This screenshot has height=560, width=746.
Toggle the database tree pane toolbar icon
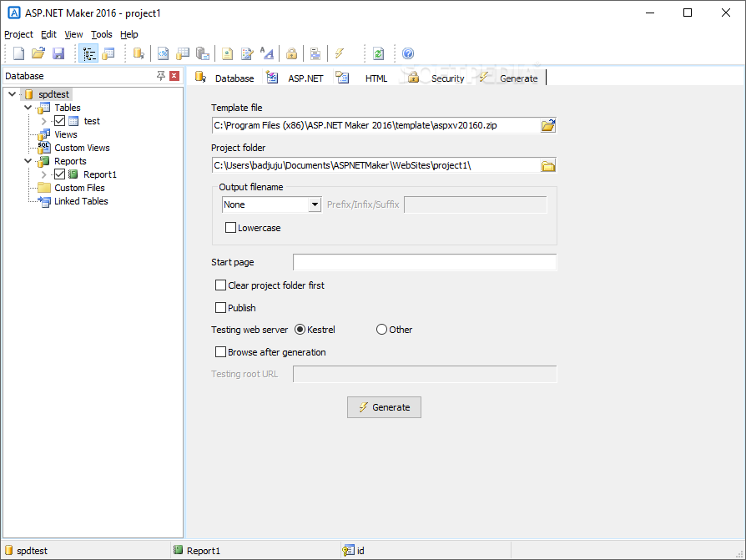tap(89, 53)
